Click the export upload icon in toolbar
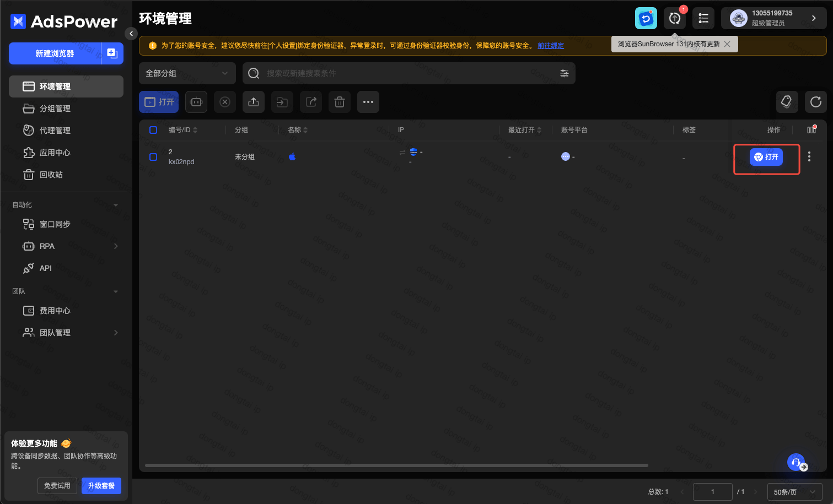833x504 pixels. [x=254, y=102]
